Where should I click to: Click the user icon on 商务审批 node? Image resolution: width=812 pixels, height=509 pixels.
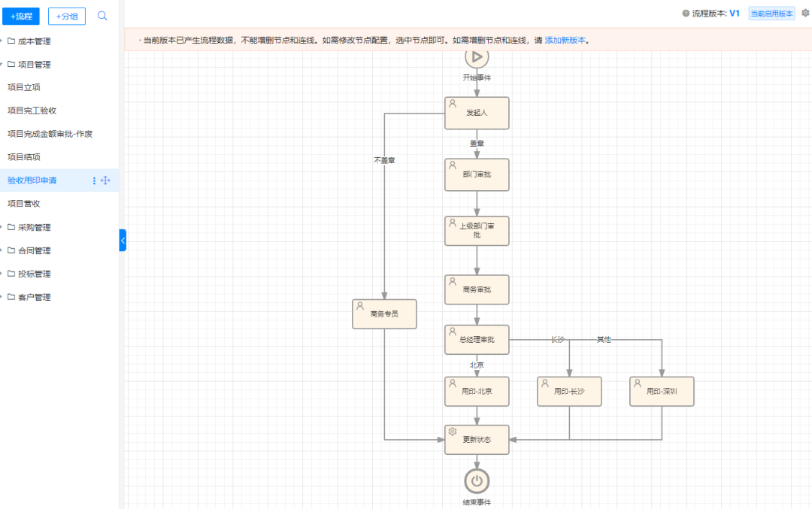[x=453, y=281]
